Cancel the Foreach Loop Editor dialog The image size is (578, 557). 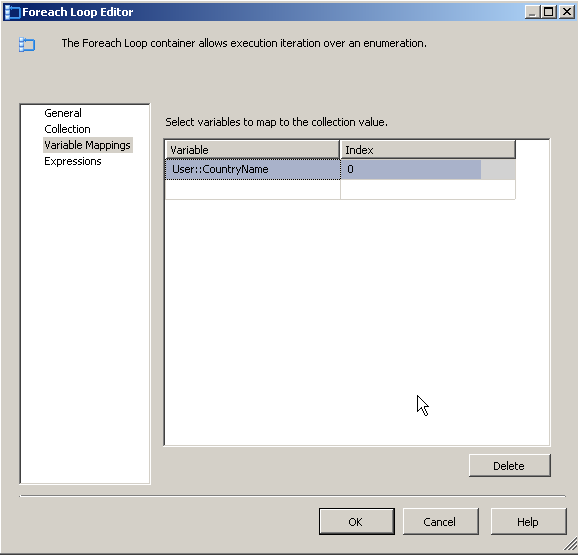(441, 522)
